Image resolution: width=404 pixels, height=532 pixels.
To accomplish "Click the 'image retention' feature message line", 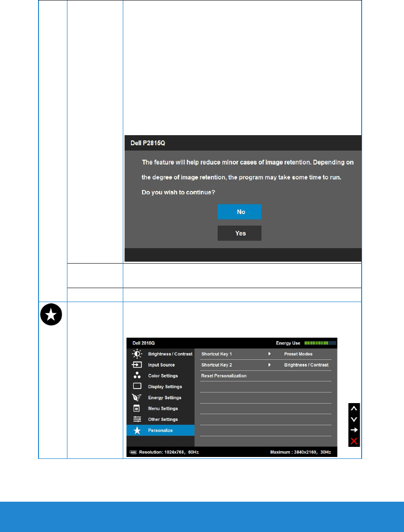I will (248, 162).
